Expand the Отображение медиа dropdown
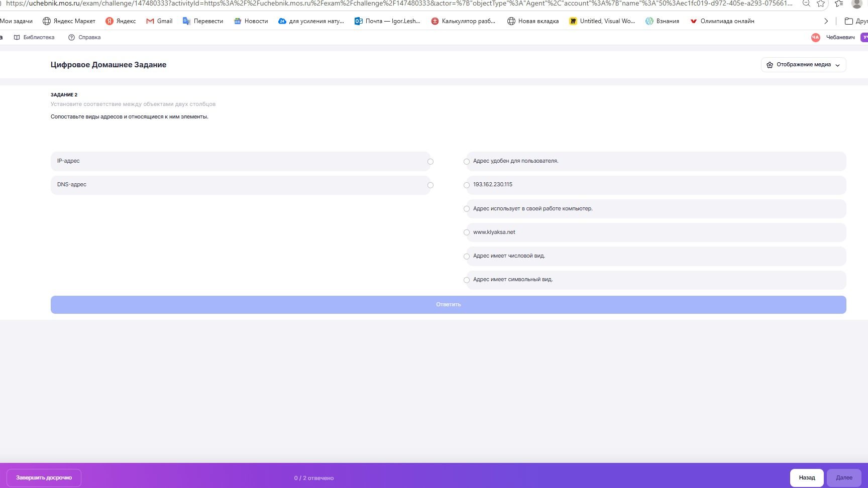This screenshot has width=868, height=488. tap(803, 65)
